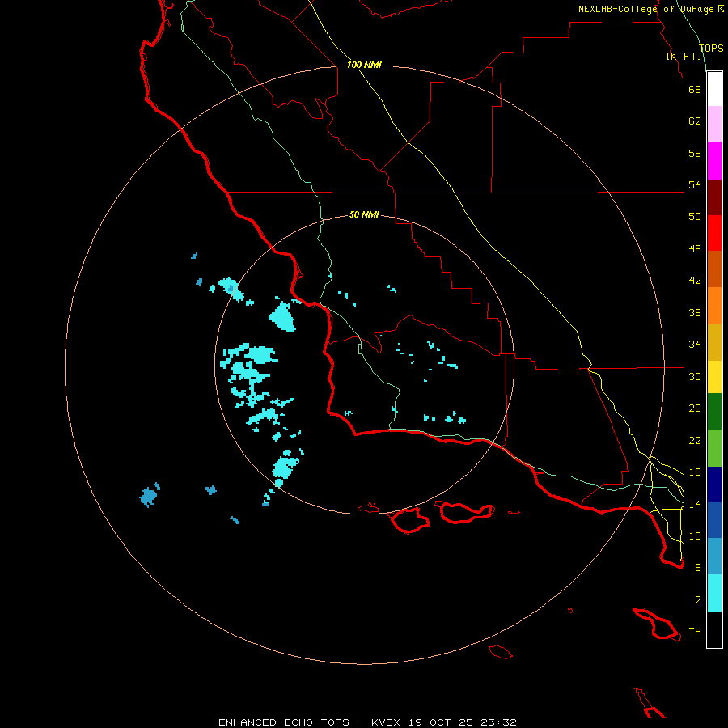Viewport: 728px width, 728px height.
Task: Click the KVBX station identifier
Action: tap(385, 722)
